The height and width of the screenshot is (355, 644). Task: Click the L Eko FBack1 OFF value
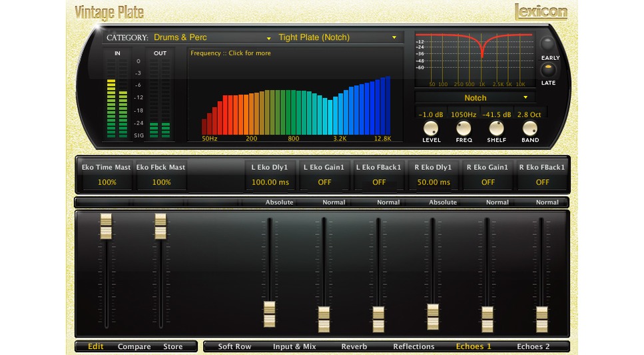pos(379,182)
